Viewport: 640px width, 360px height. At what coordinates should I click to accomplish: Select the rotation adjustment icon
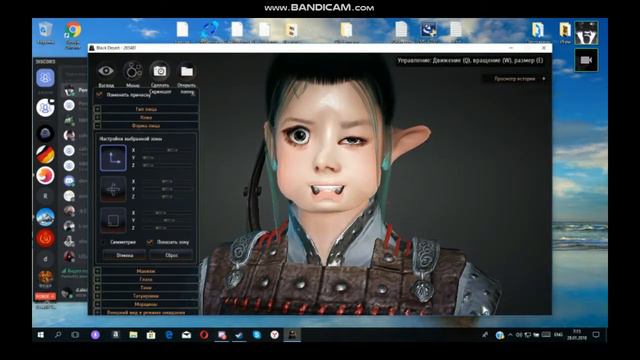click(x=113, y=189)
